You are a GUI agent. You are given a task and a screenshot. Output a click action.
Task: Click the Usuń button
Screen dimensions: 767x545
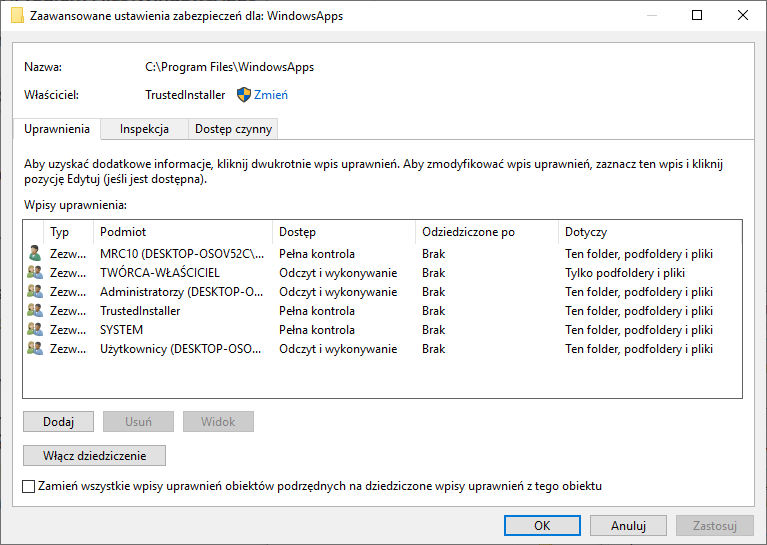click(x=138, y=421)
